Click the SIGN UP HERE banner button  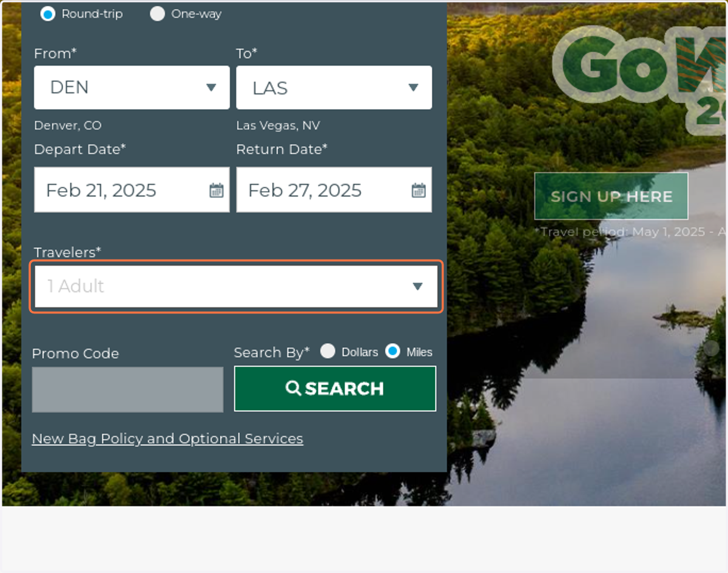pyautogui.click(x=612, y=196)
